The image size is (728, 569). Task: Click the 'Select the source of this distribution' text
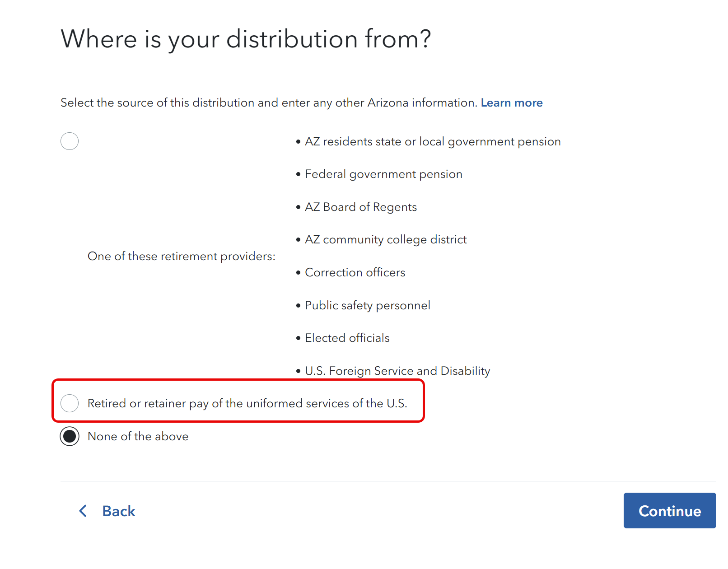269,103
